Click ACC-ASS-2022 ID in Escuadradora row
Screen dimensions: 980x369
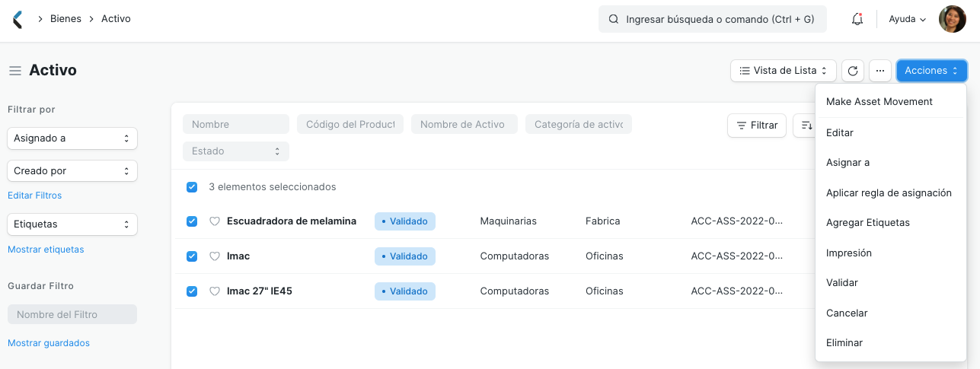pyautogui.click(x=737, y=221)
